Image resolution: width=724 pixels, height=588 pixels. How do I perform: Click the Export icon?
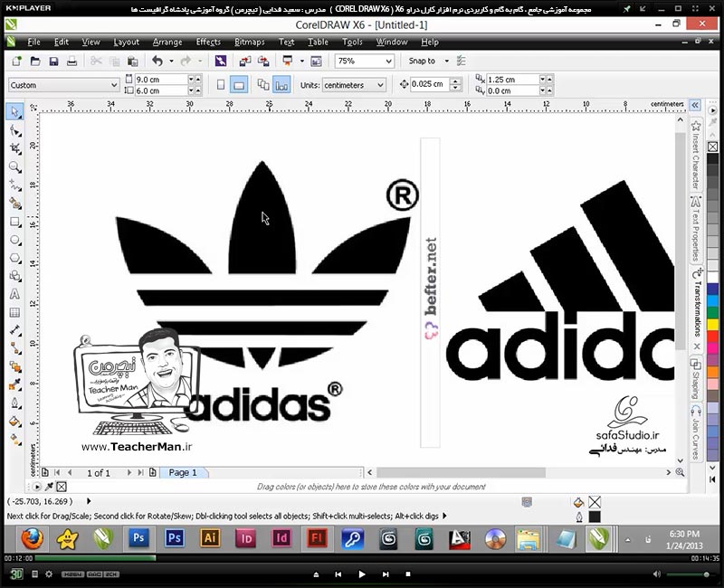263,61
